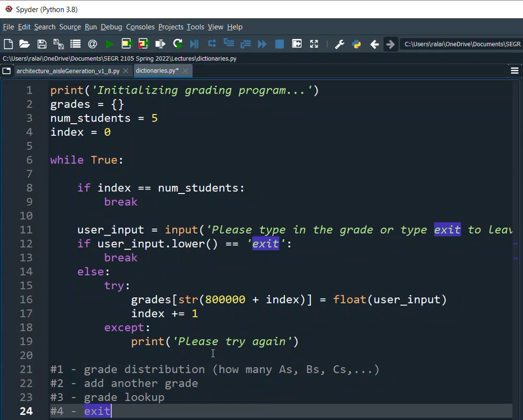
Task: Save dictionaries.py using the Save icon
Action: coord(42,44)
